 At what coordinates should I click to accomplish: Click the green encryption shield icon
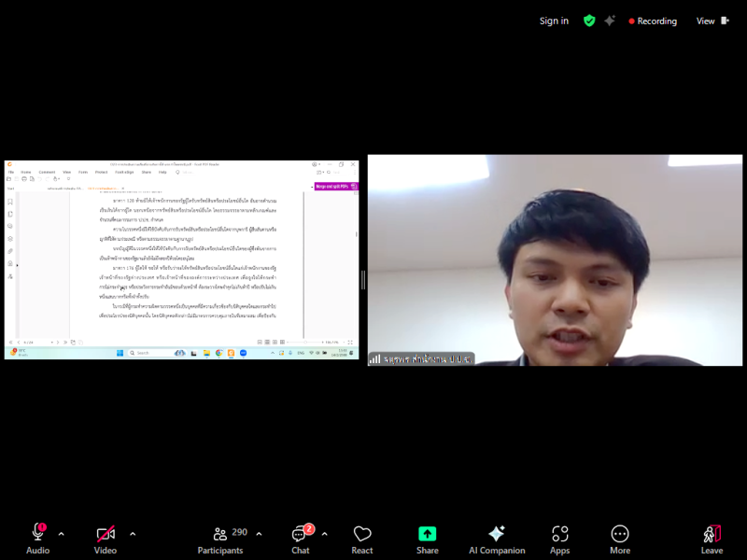tap(589, 21)
